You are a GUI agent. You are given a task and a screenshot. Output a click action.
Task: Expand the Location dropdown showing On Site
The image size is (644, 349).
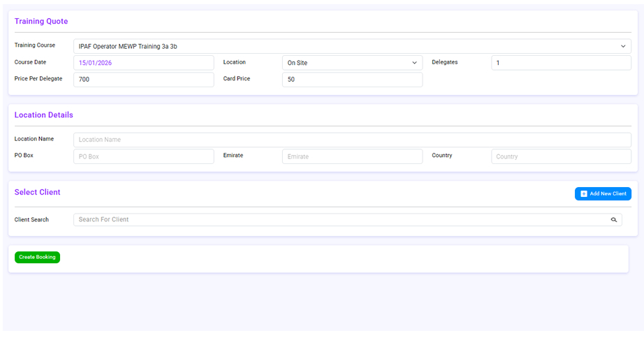(x=352, y=63)
